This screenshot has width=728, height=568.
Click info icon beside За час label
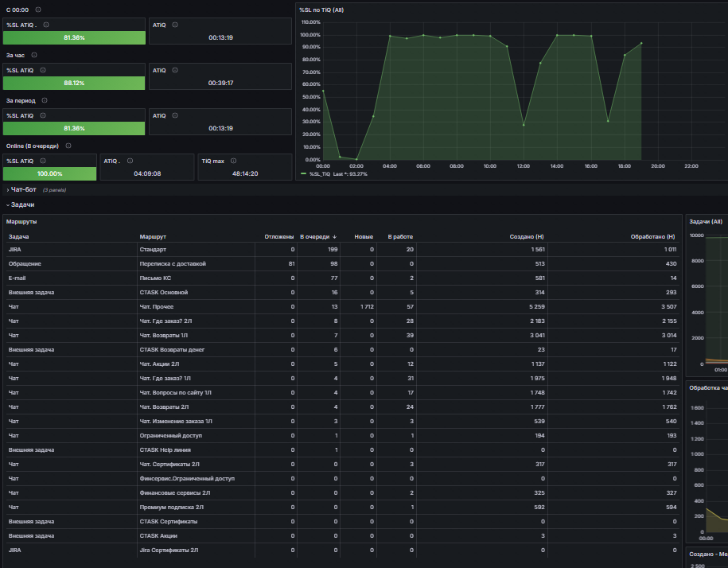coord(34,55)
